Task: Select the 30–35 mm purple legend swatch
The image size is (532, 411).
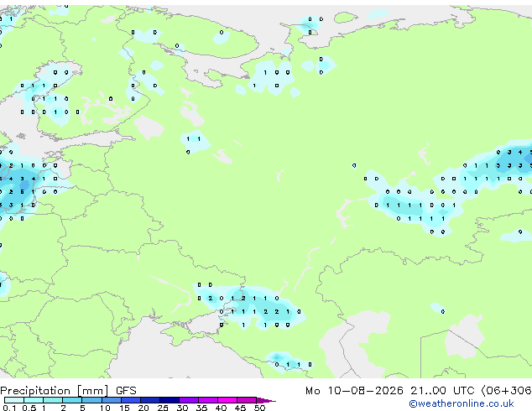Action: (188, 400)
